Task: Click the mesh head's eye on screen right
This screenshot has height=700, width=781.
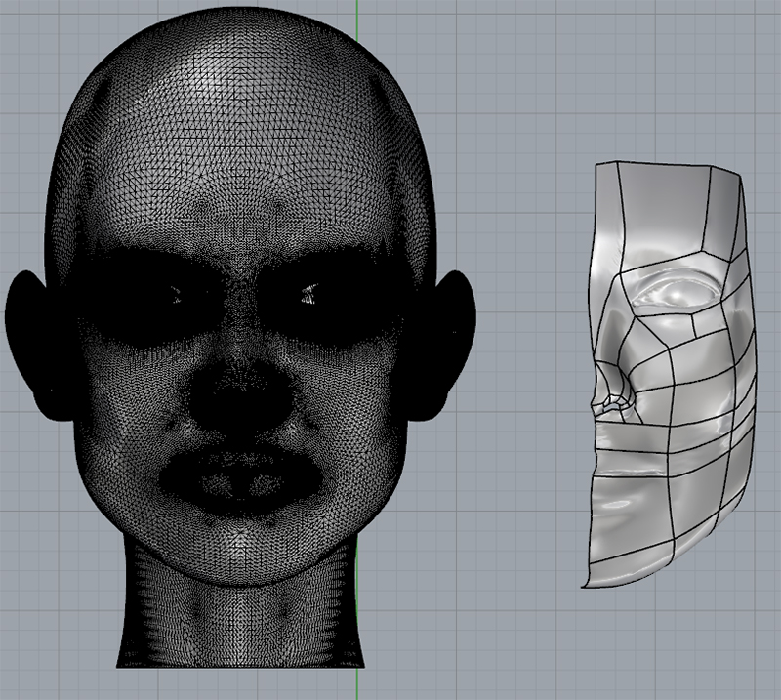Action: [306, 296]
